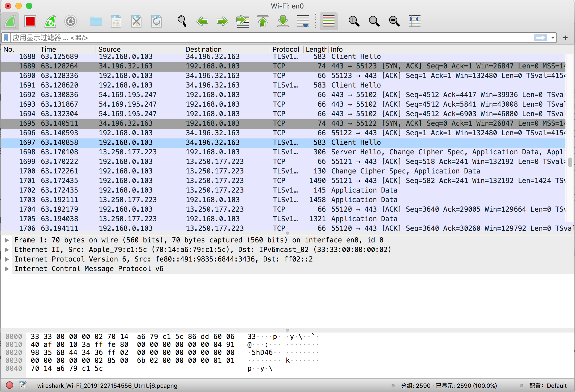
Task: Go back to previous packet arrow
Action: pos(202,21)
